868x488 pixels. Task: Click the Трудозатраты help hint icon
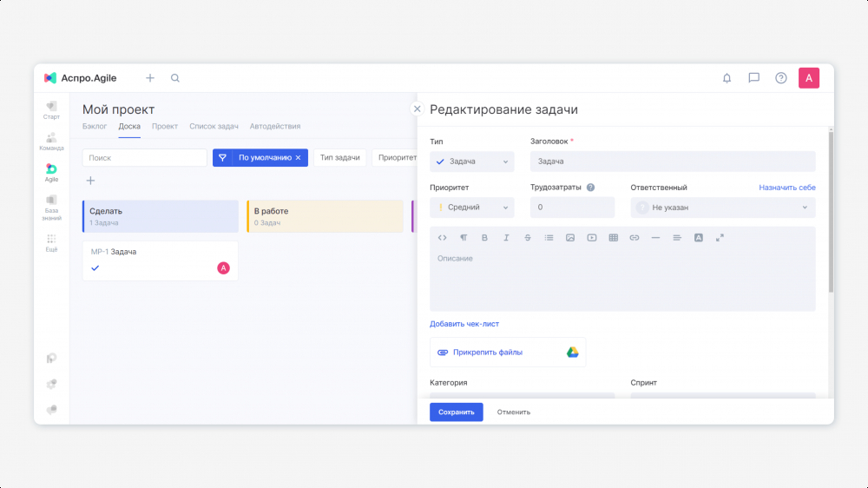click(x=590, y=188)
